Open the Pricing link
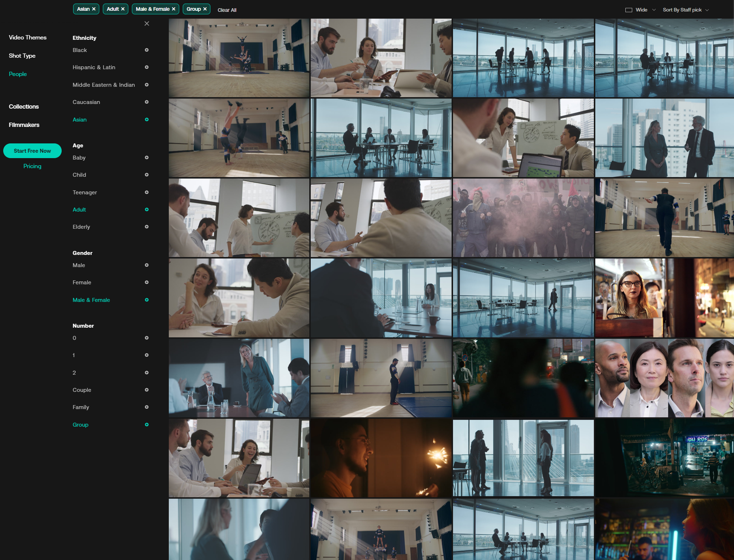Screen dimensions: 734x560 (32, 166)
